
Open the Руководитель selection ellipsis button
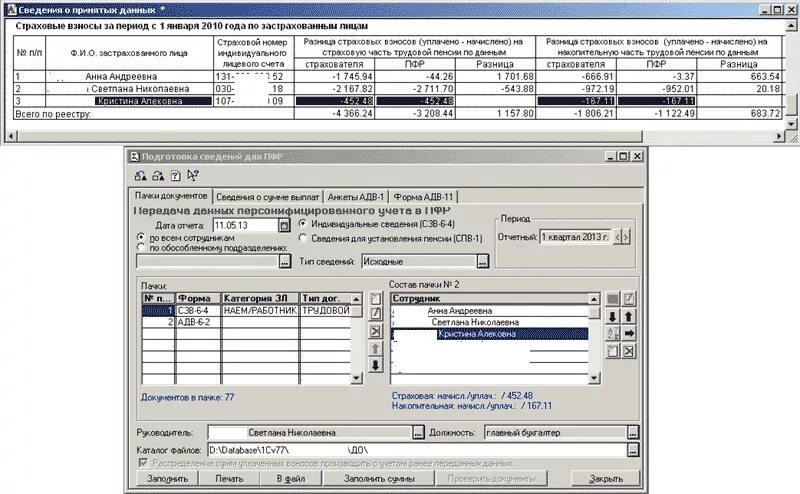[x=418, y=432]
